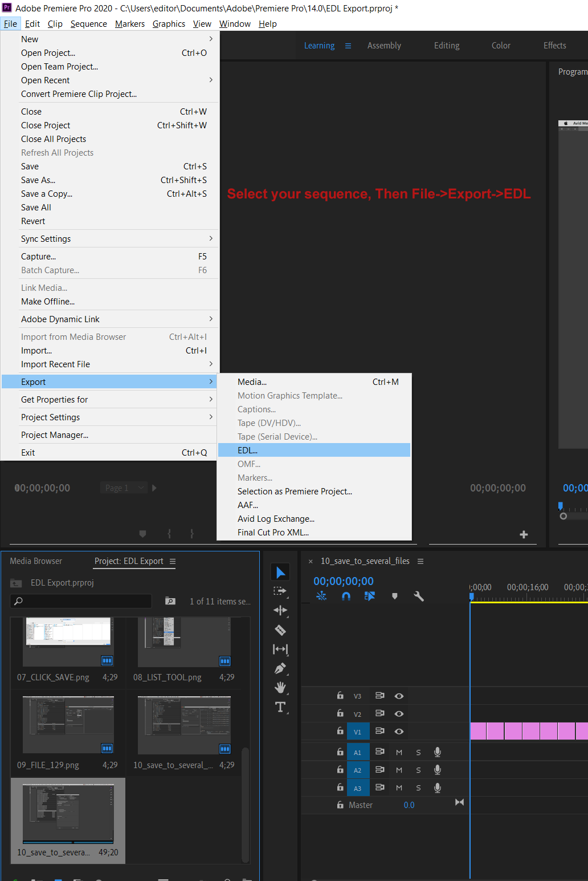Expand the Sync Settings submenu
The image size is (588, 881).
click(111, 239)
